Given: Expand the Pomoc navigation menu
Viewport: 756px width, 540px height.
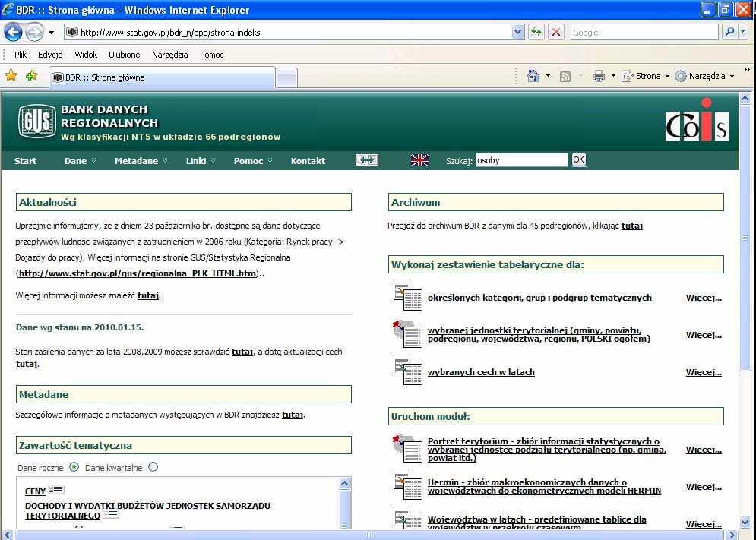Looking at the screenshot, I should pos(253,161).
